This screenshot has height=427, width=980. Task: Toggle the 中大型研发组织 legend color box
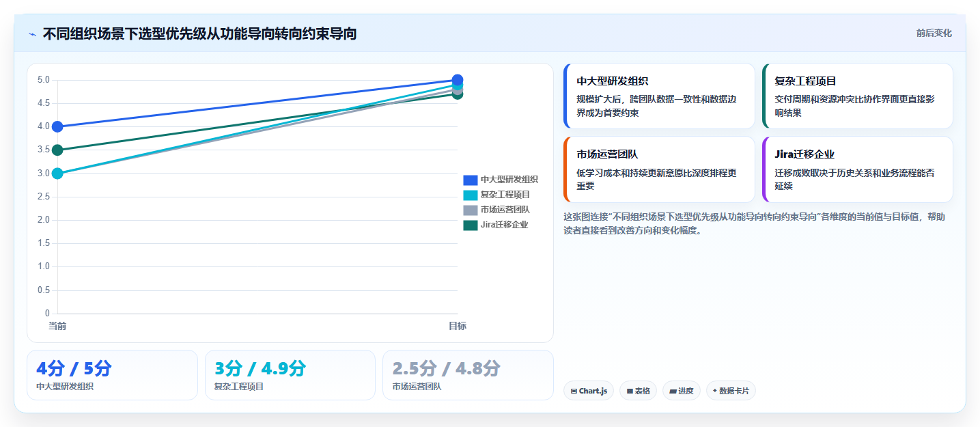pyautogui.click(x=471, y=180)
